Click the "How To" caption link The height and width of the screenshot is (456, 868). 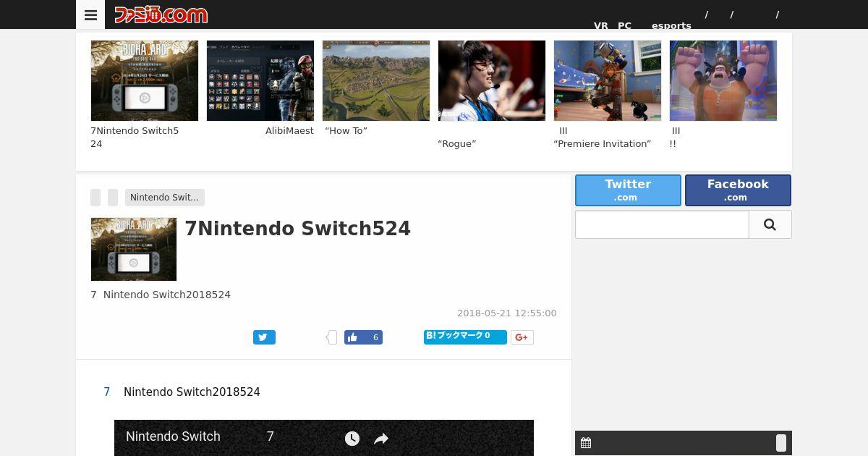(x=346, y=131)
